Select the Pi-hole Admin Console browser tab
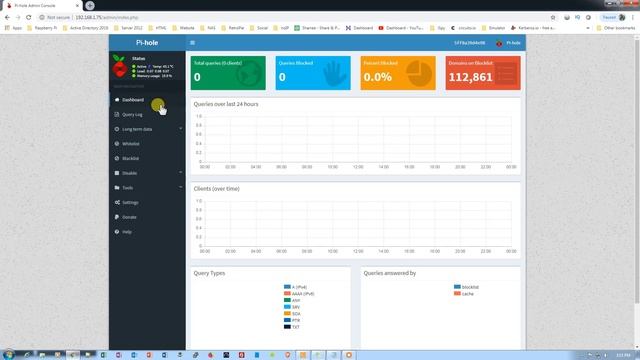 [x=41, y=6]
